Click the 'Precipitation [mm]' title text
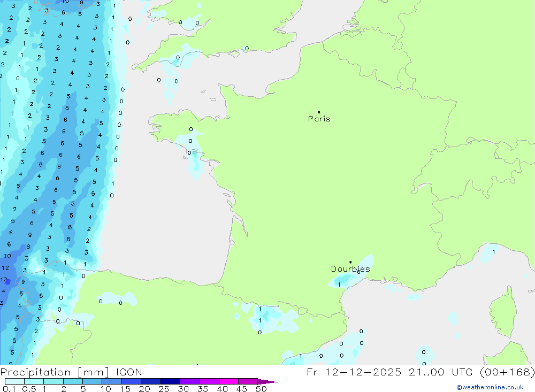Viewport: 535px width, 392px height. coord(55,372)
